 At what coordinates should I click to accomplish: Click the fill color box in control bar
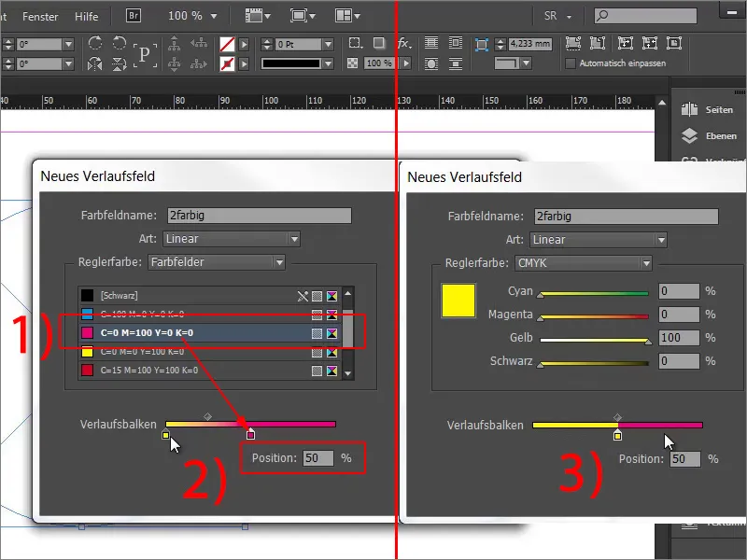(227, 44)
